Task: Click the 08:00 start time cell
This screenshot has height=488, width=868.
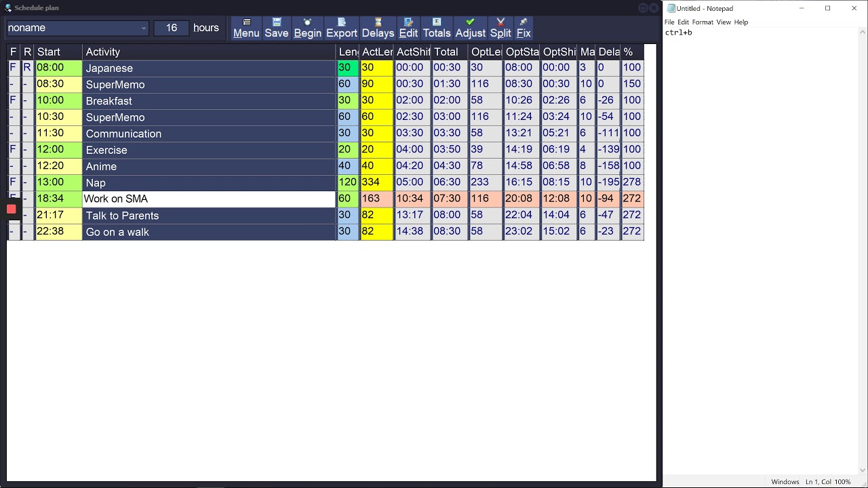Action: pyautogui.click(x=58, y=68)
